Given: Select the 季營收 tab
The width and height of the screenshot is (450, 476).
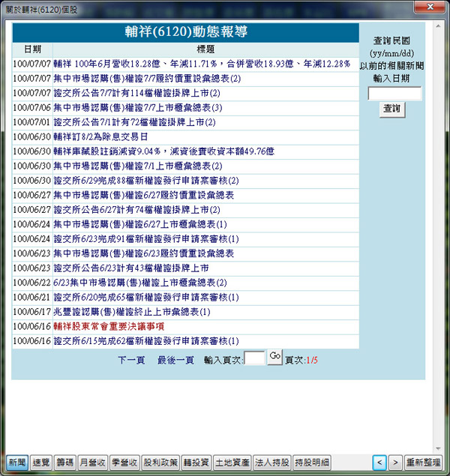Looking at the screenshot, I should click(x=124, y=463).
